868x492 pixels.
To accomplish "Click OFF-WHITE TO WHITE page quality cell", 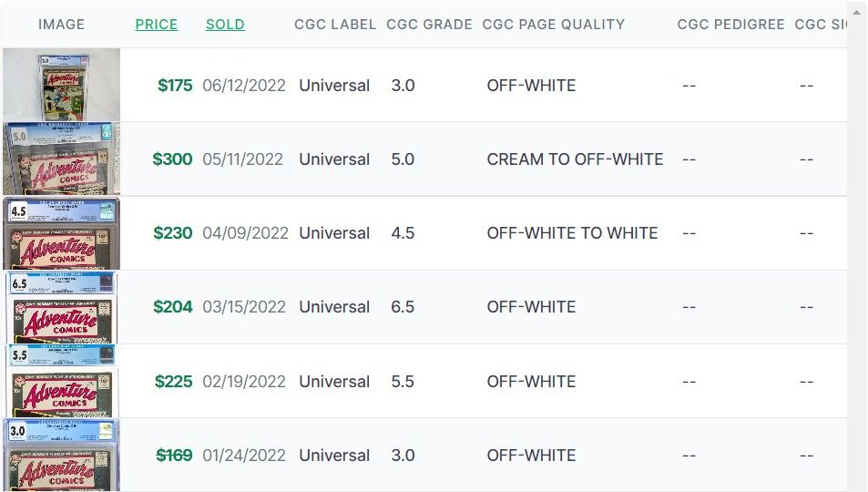I will click(x=572, y=232).
